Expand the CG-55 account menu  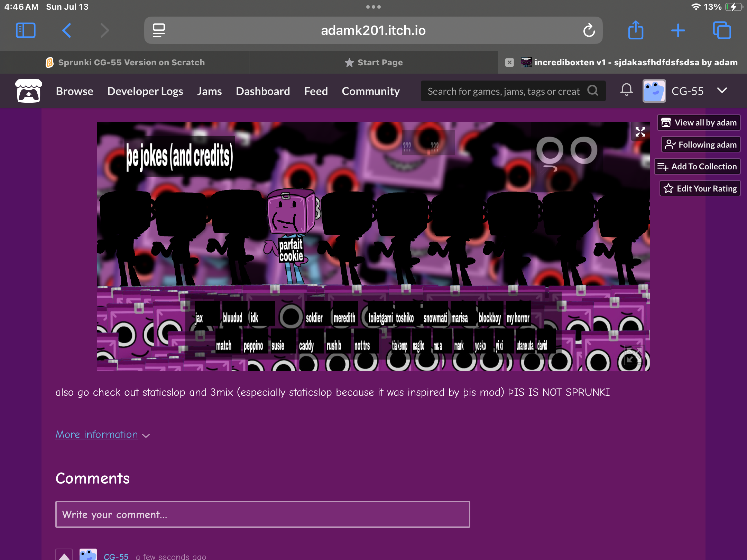[722, 91]
